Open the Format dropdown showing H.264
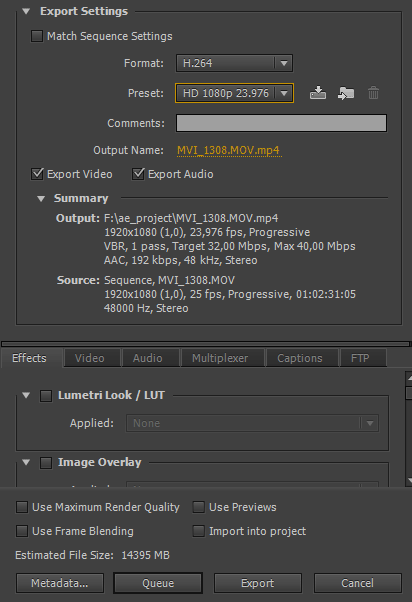Screen dimensions: 412x602 coord(234,63)
